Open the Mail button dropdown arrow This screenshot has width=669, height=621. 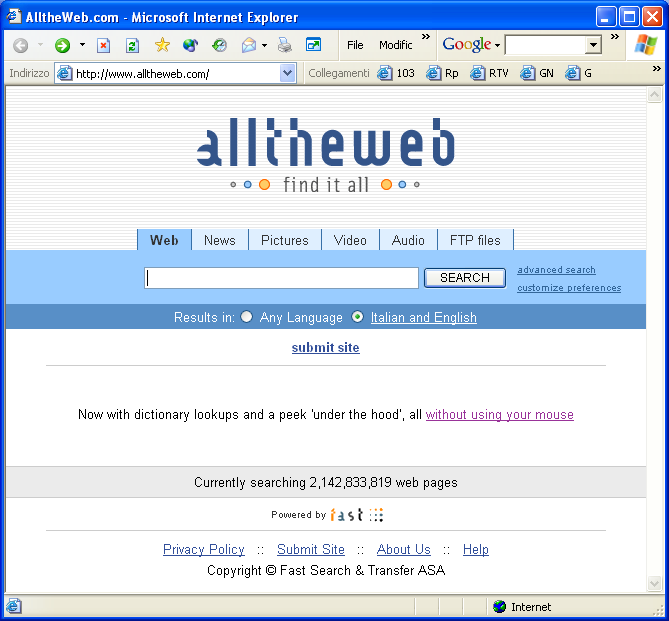click(x=265, y=45)
